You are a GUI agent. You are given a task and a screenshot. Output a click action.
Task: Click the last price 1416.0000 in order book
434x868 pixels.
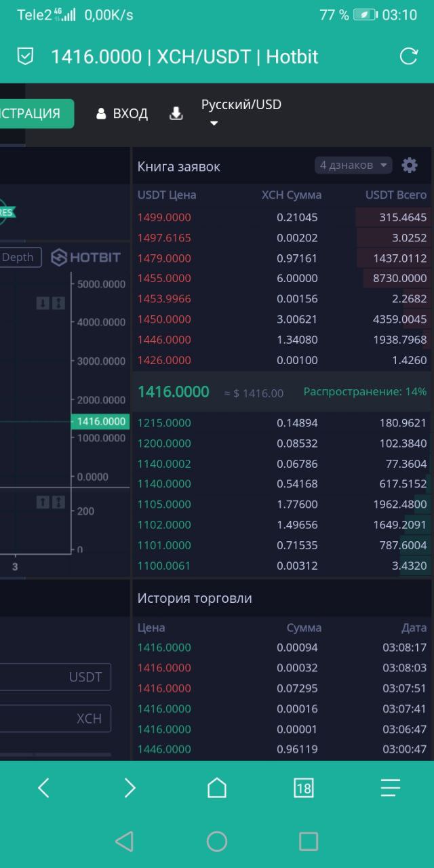point(174,392)
